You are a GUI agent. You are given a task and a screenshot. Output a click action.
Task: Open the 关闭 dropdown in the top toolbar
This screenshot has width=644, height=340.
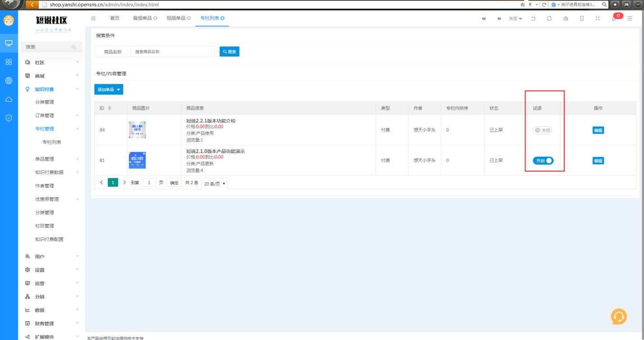coord(515,18)
